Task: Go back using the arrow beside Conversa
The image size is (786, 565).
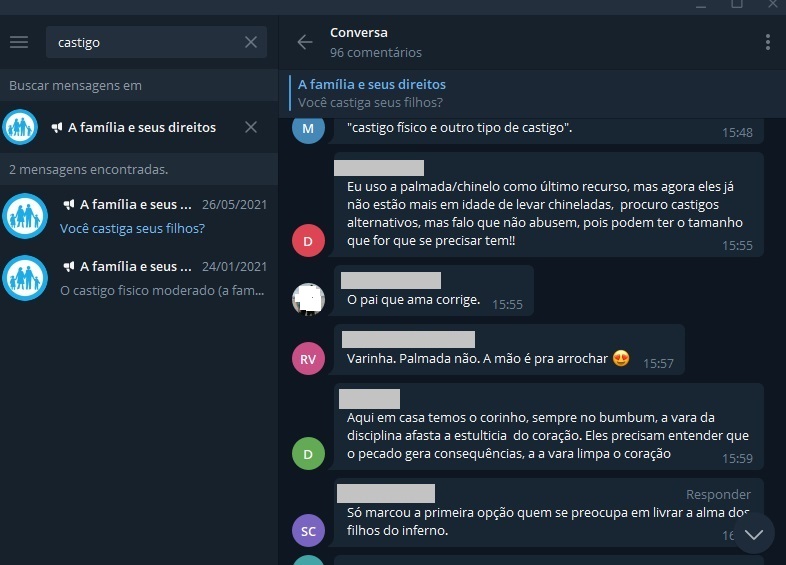Action: pyautogui.click(x=305, y=42)
